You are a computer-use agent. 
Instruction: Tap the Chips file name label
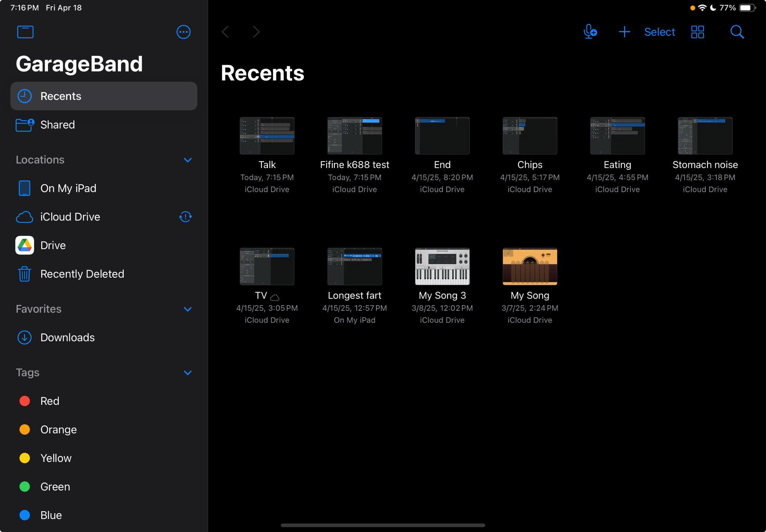(530, 165)
